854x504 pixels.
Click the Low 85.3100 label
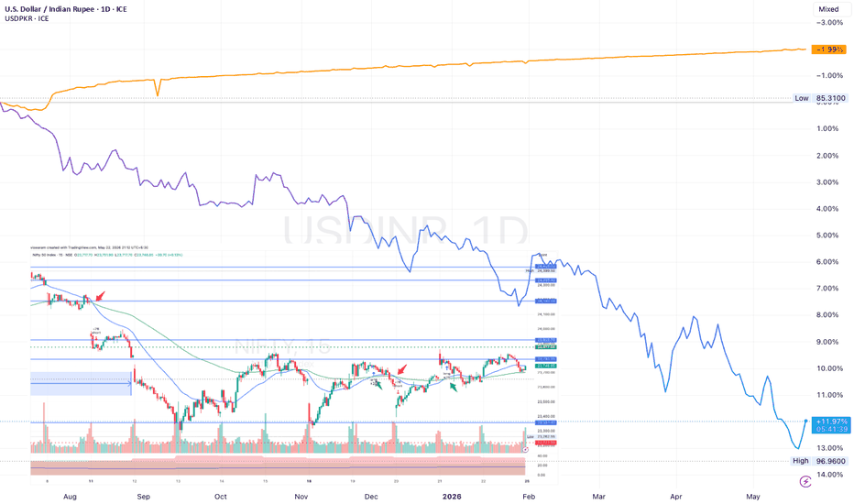(820, 98)
